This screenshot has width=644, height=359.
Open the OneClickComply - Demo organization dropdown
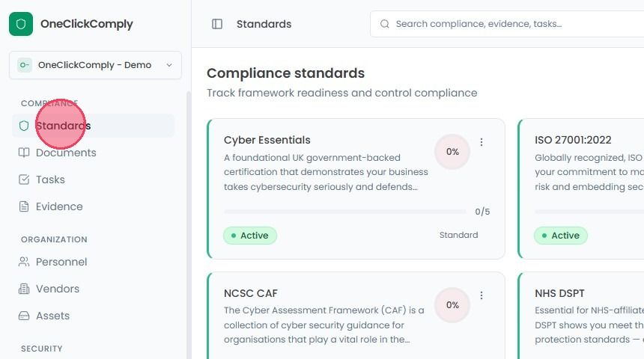(95, 65)
